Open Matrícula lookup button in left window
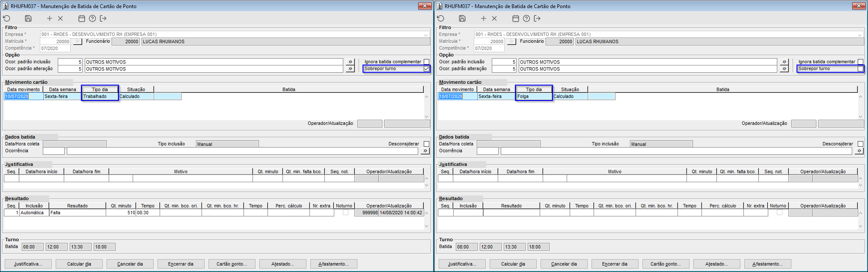This screenshot has height=272, width=868. [x=77, y=41]
